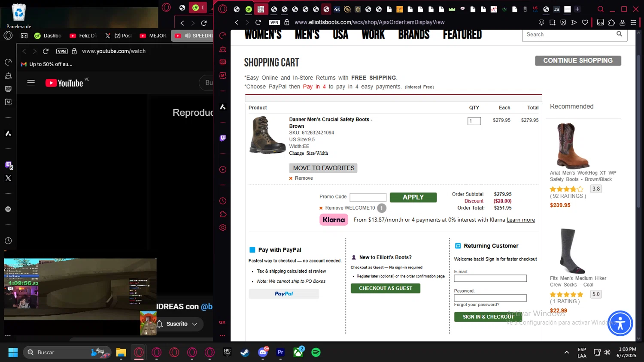This screenshot has width=644, height=362.
Task: Click the info icon next to WELCOME10
Action: pyautogui.click(x=382, y=208)
